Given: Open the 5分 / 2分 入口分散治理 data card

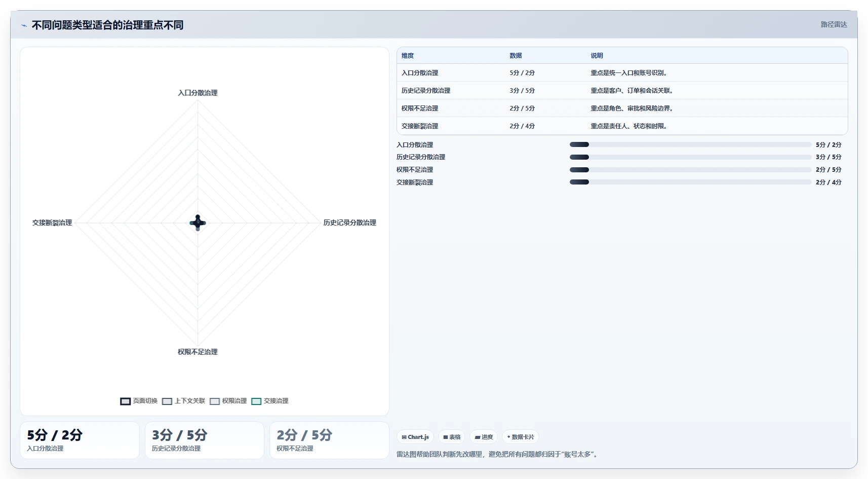Looking at the screenshot, I should 80,440.
